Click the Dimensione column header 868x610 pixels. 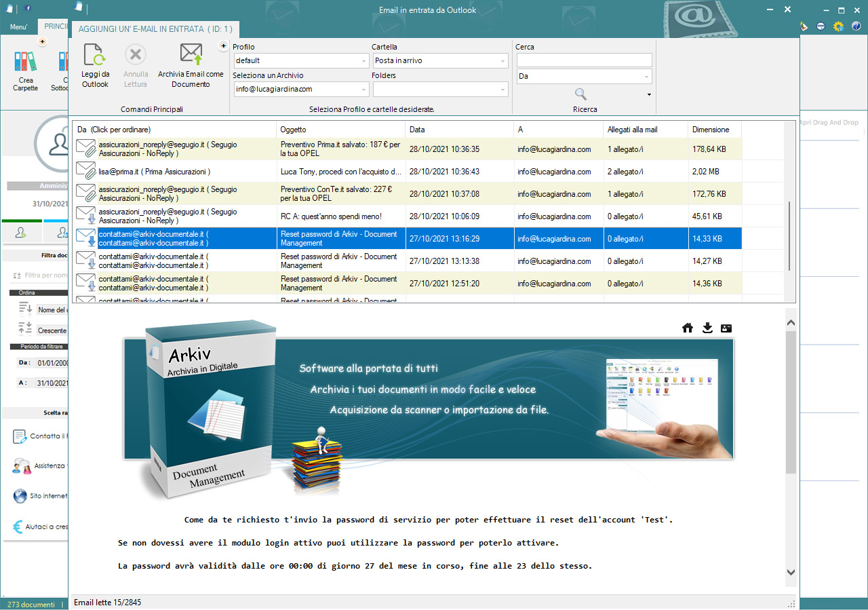click(715, 130)
